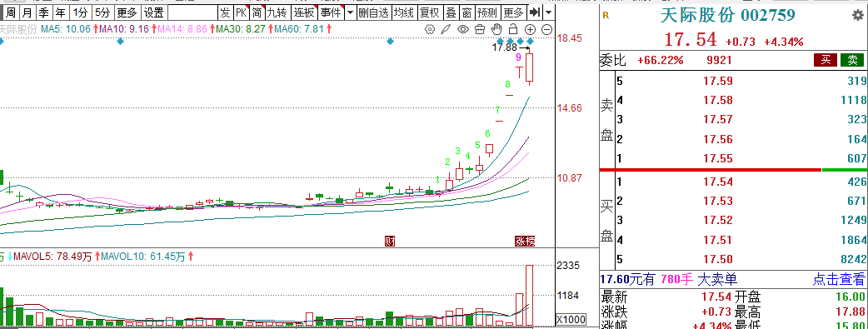The height and width of the screenshot is (329, 868).
Task: Click 删自选 remove from watchlist
Action: point(373,12)
